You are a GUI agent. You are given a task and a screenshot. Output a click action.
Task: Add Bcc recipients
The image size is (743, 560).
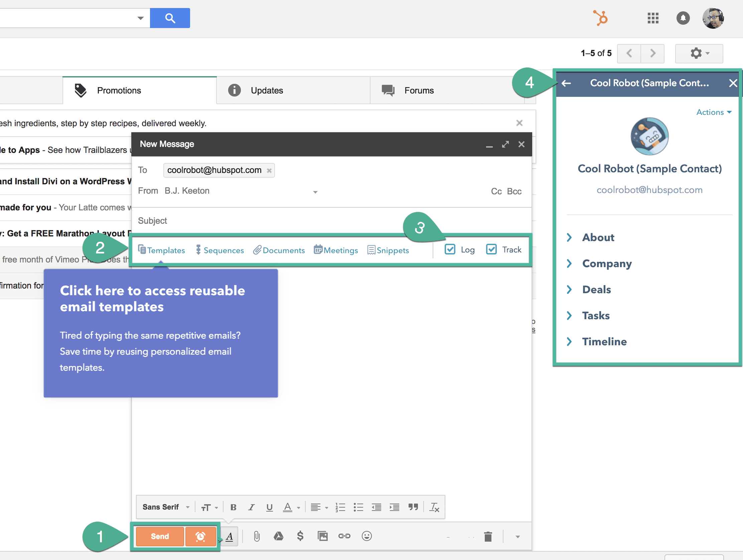click(x=514, y=191)
